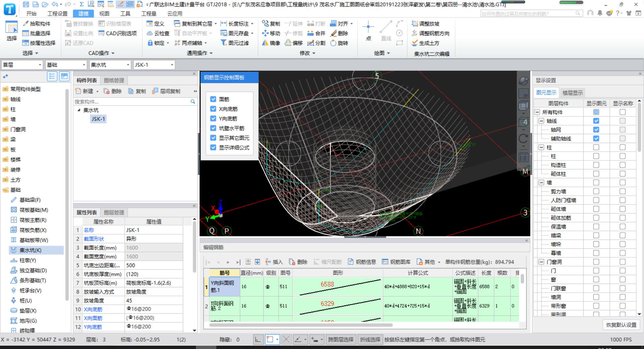Screen dimensions: 644x349
Task: Click 跨图层选择 button
Action: coord(340,339)
